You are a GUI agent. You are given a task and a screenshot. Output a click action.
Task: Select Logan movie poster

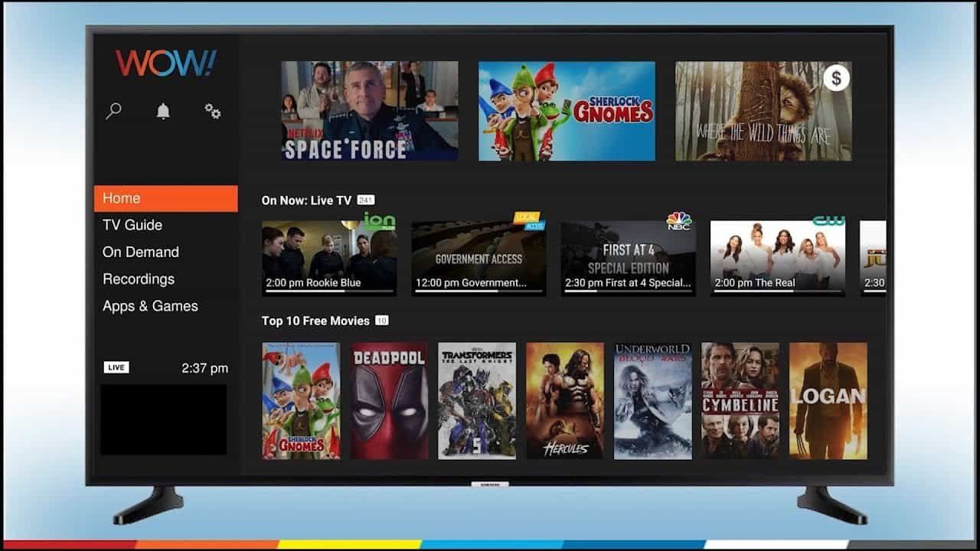pyautogui.click(x=828, y=400)
